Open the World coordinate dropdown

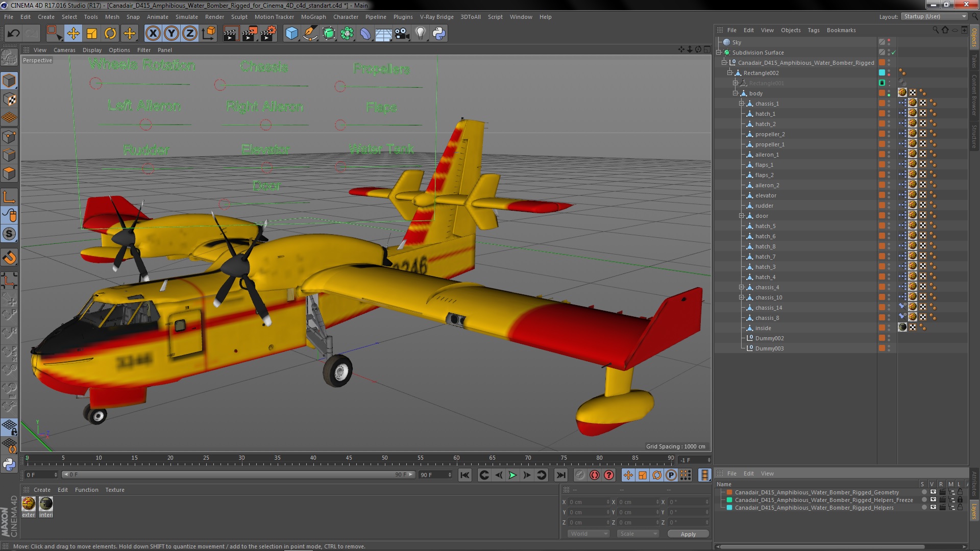(x=589, y=534)
